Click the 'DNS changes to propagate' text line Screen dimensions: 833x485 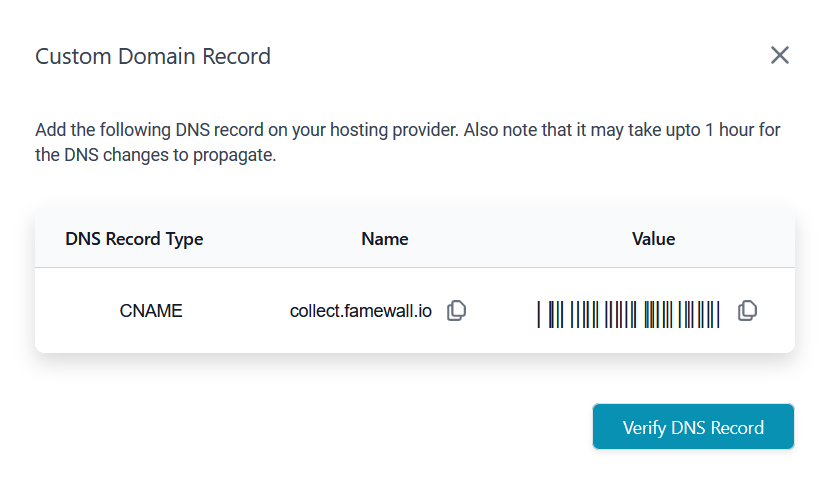[x=155, y=157]
